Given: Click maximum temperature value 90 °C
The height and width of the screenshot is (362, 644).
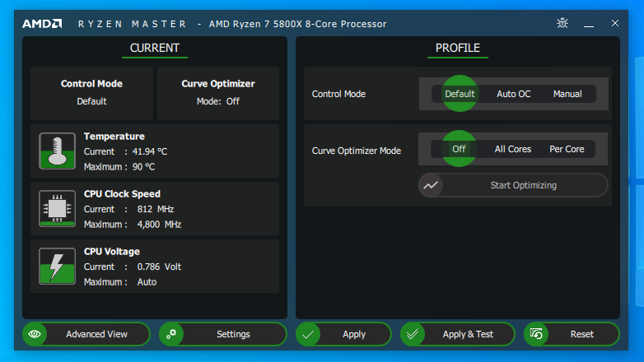Looking at the screenshot, I should [143, 167].
